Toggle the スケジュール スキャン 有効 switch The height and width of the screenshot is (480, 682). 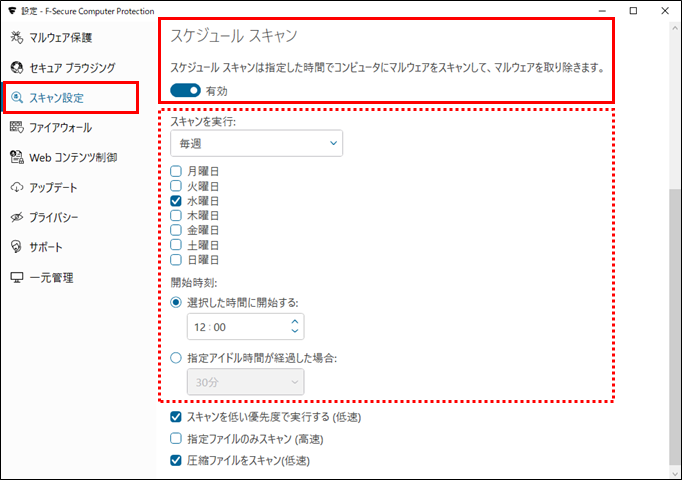(185, 90)
